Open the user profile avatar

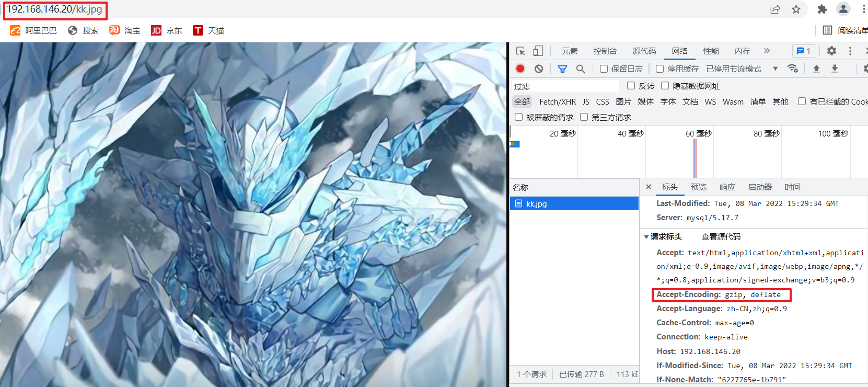(843, 9)
